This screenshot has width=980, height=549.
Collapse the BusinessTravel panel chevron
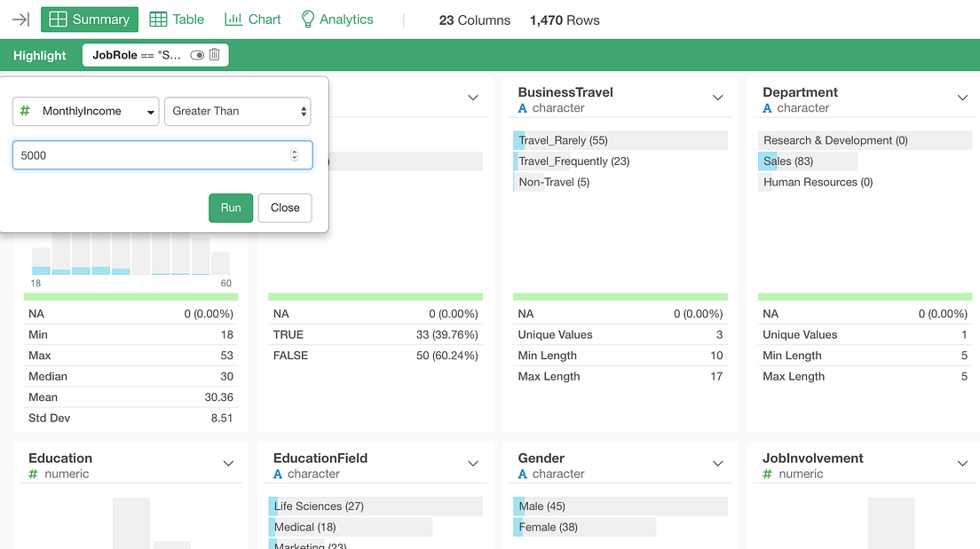[x=717, y=98]
